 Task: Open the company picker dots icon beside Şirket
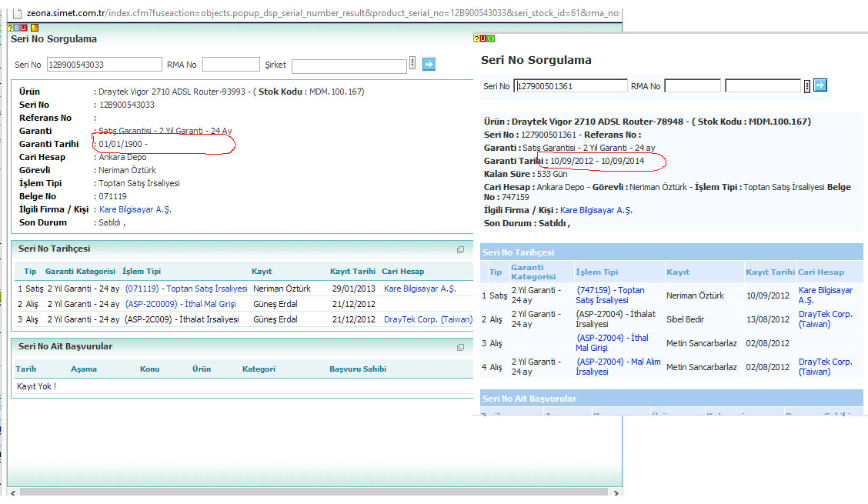[x=412, y=64]
